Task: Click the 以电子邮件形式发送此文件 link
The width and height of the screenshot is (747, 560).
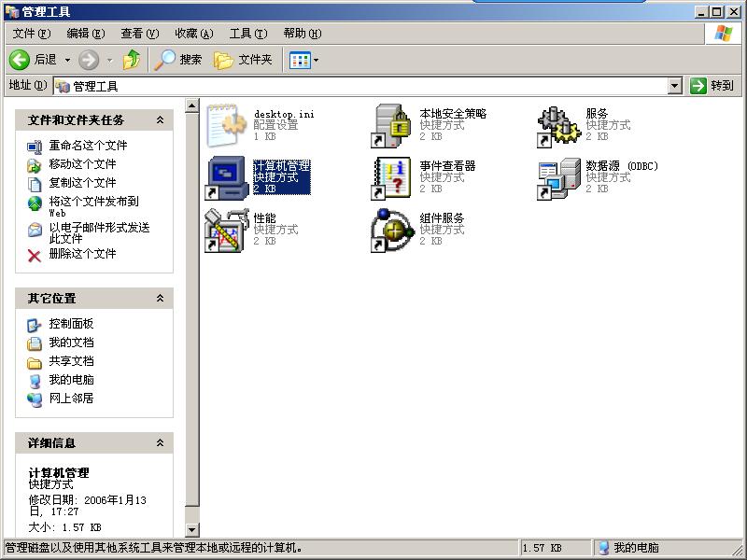Action: [x=99, y=232]
